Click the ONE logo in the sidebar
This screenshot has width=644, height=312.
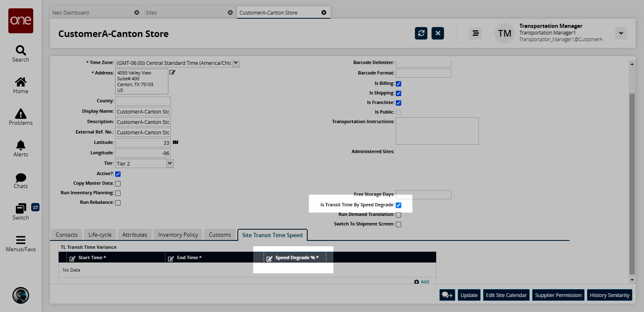coord(21,21)
